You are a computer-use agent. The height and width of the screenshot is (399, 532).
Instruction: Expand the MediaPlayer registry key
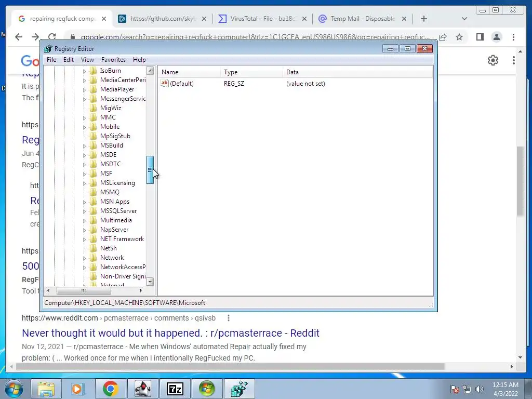click(x=84, y=89)
